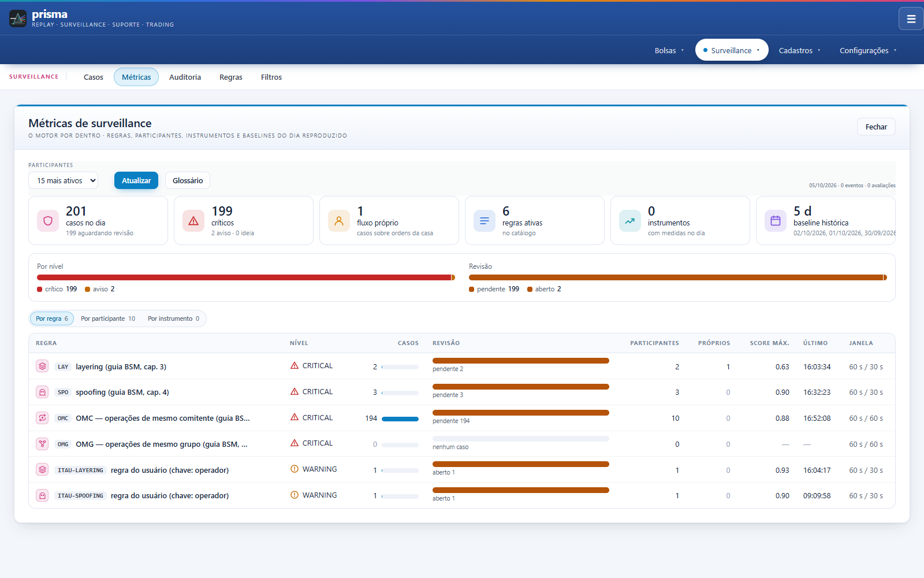Click the layering rule layers icon
This screenshot has height=578, width=924.
pos(42,366)
